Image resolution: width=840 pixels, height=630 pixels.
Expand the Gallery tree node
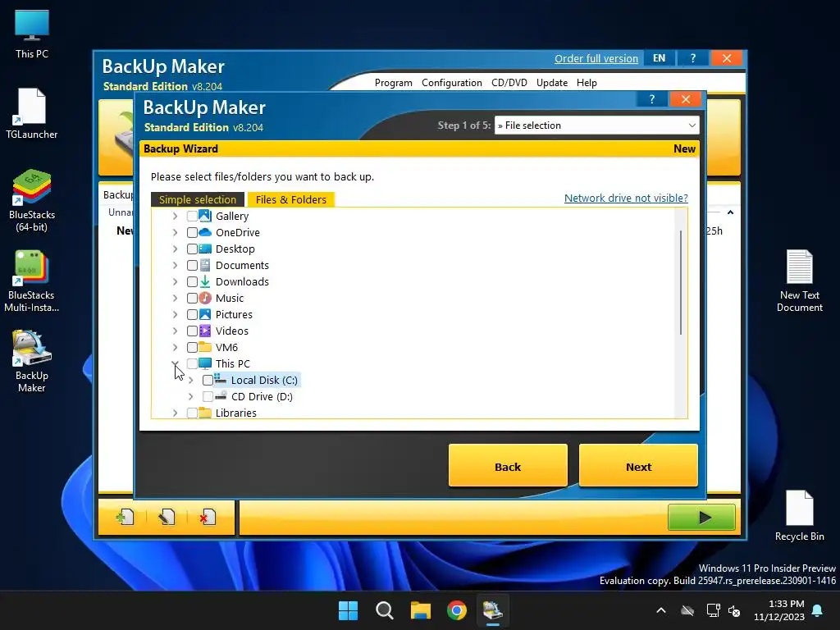tap(176, 216)
